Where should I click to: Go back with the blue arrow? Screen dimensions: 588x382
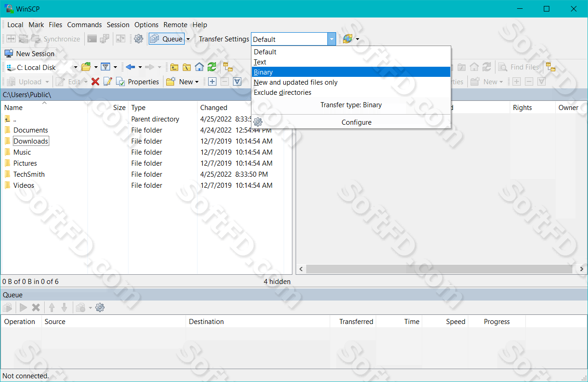coord(130,67)
